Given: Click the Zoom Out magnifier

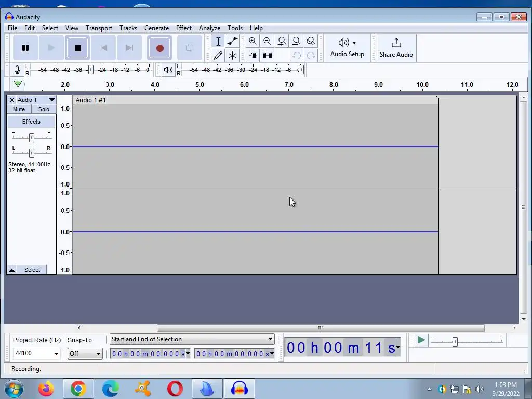Looking at the screenshot, I should pos(267,42).
